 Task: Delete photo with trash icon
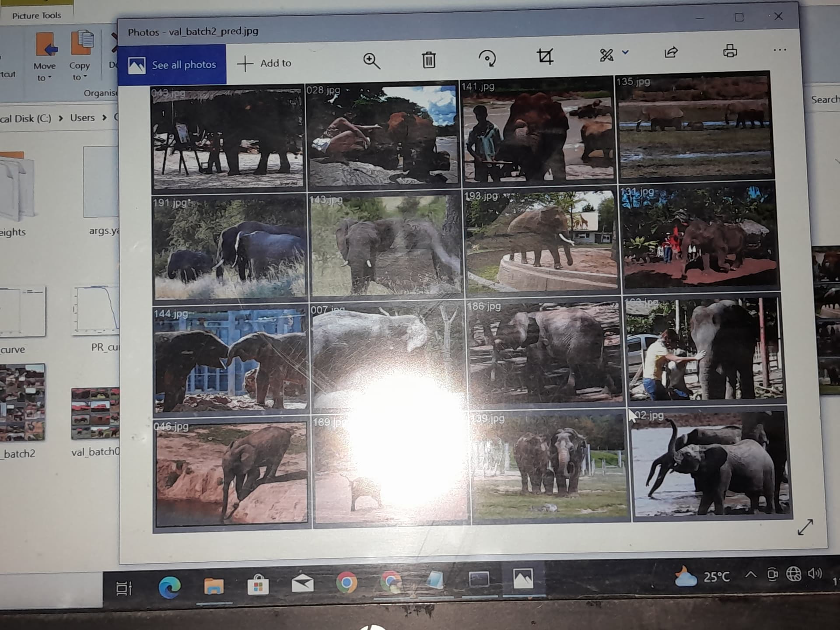click(428, 59)
